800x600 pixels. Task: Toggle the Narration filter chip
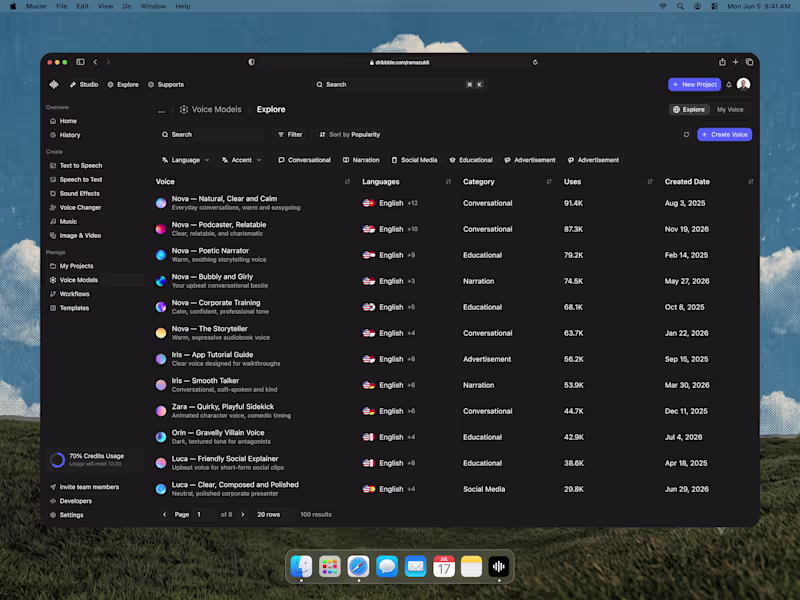click(361, 160)
